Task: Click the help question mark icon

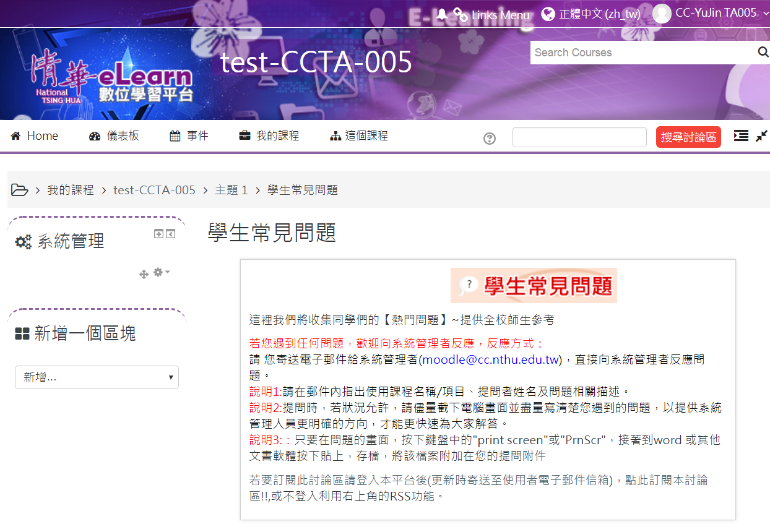Action: [490, 139]
